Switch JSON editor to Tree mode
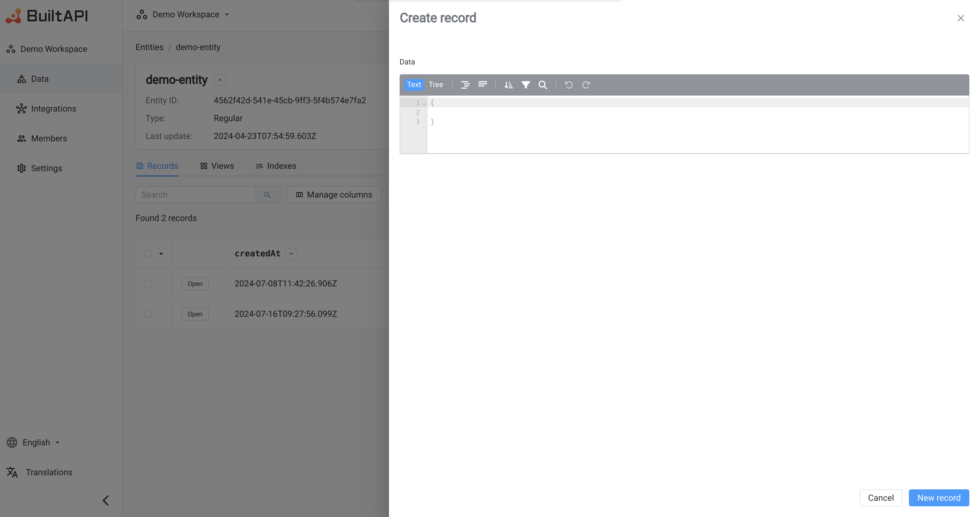This screenshot has width=980, height=517. pyautogui.click(x=436, y=84)
